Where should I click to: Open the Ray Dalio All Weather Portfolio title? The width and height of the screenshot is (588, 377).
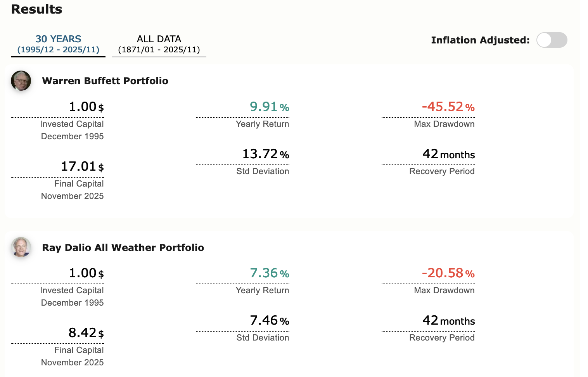tap(123, 247)
